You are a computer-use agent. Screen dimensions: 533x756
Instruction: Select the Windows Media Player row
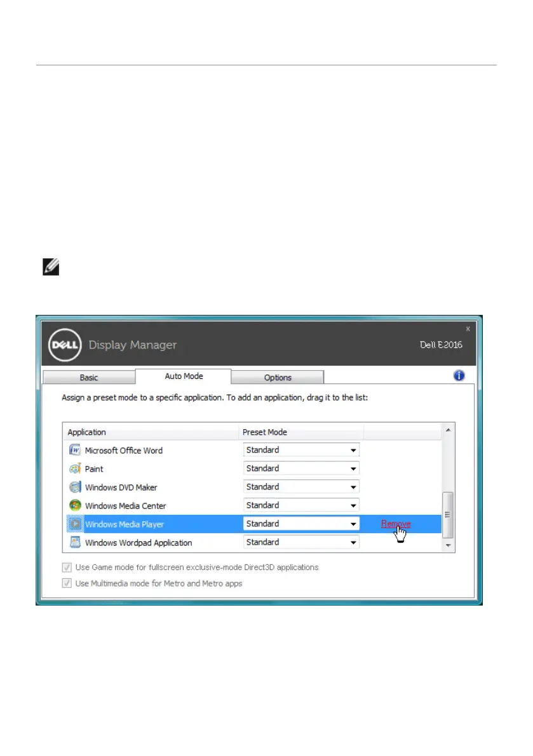252,524
